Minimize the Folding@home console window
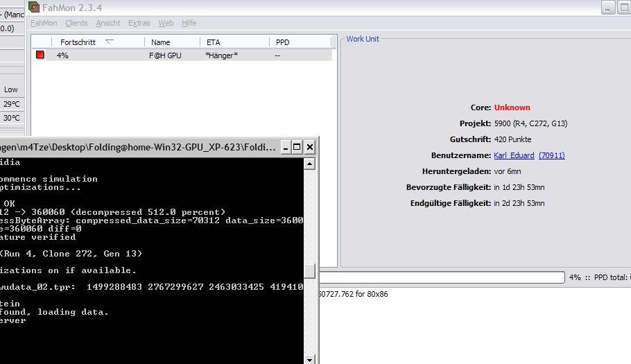 pos(285,147)
